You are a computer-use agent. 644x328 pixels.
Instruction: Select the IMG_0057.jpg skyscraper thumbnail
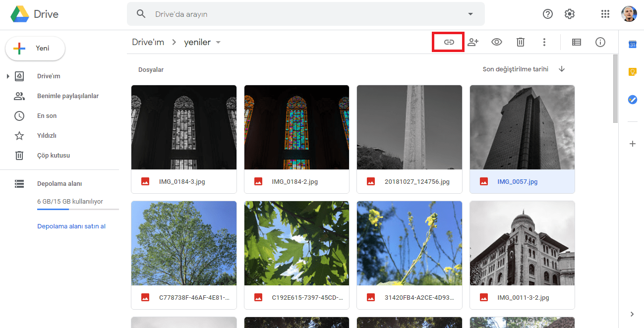click(522, 127)
